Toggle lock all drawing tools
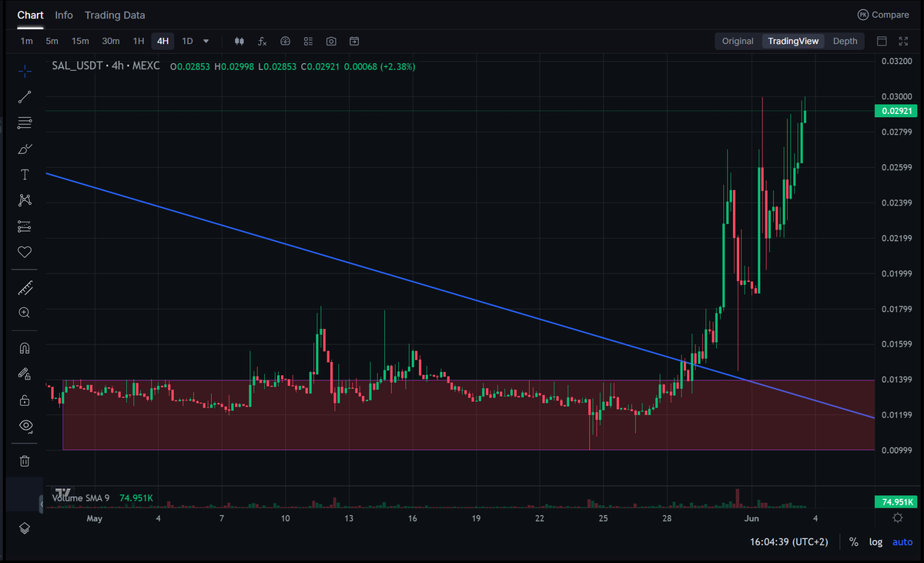The height and width of the screenshot is (563, 924). [25, 400]
